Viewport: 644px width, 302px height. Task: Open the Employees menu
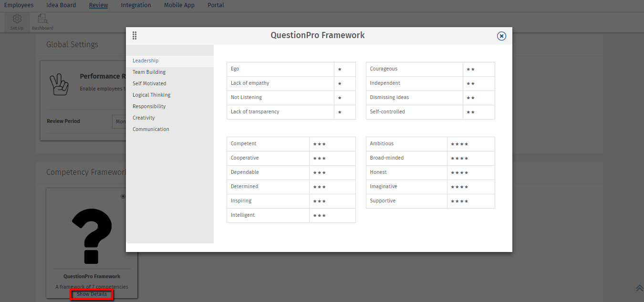pos(19,5)
